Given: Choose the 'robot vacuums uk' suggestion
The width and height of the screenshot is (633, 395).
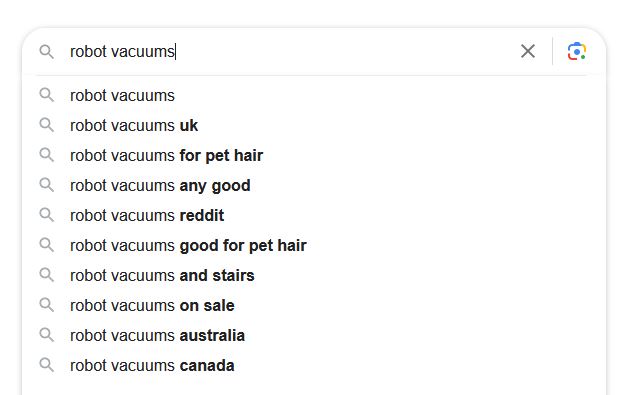Looking at the screenshot, I should click(x=314, y=126).
